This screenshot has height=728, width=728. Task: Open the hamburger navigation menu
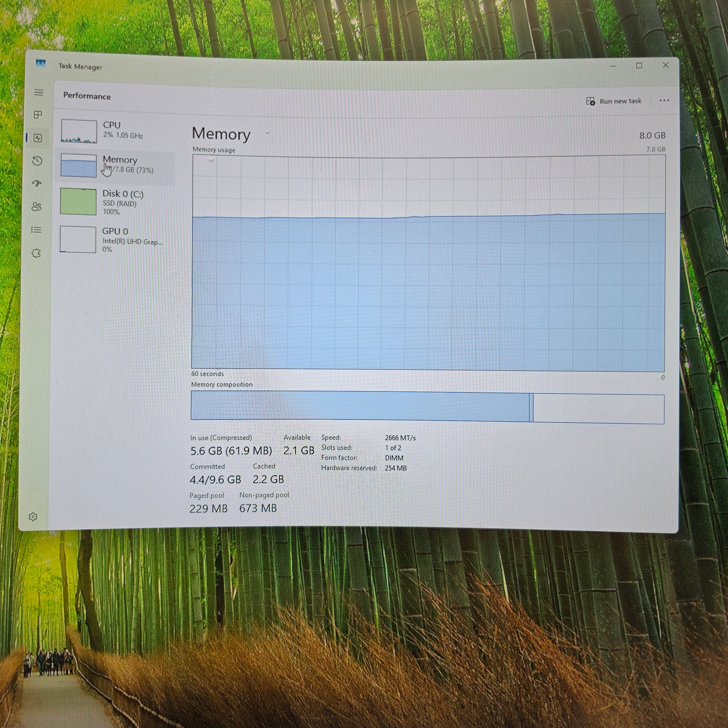click(39, 92)
